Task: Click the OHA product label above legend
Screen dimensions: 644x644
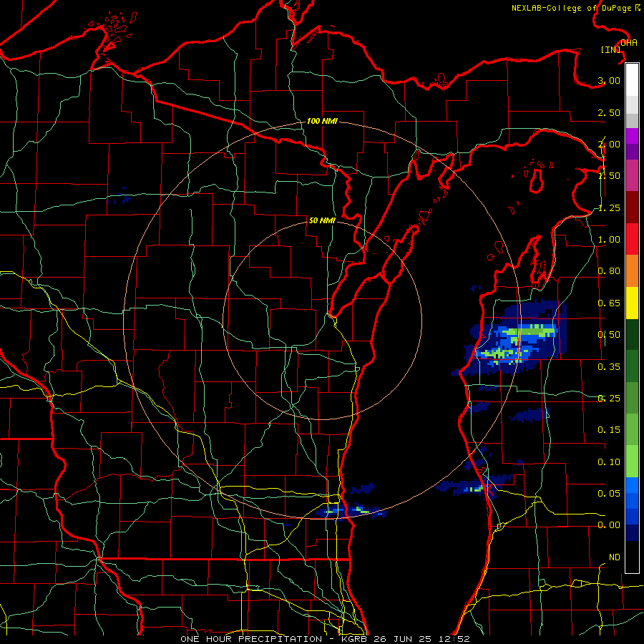Action: [629, 43]
